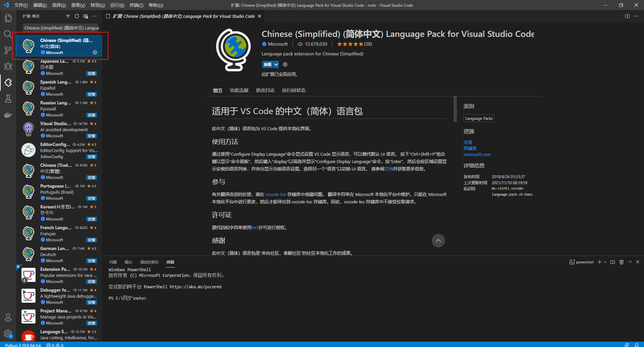
Task: Close the terminal panel
Action: click(638, 262)
